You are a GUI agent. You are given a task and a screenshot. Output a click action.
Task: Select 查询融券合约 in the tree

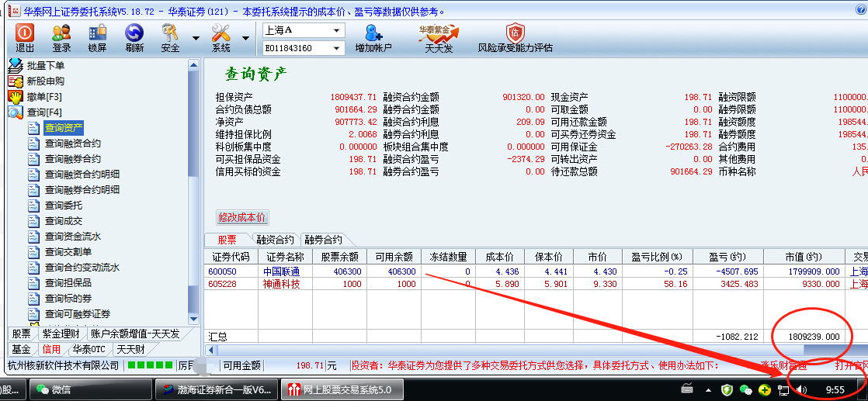72,159
